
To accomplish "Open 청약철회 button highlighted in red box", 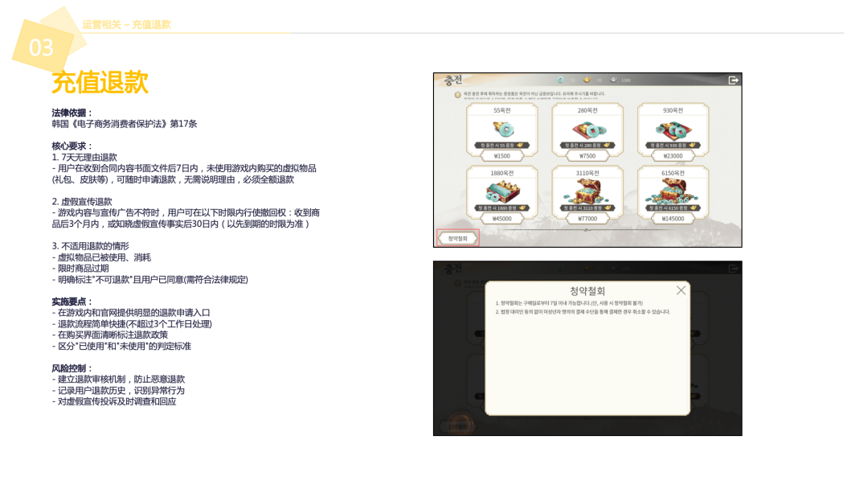I will (x=458, y=238).
